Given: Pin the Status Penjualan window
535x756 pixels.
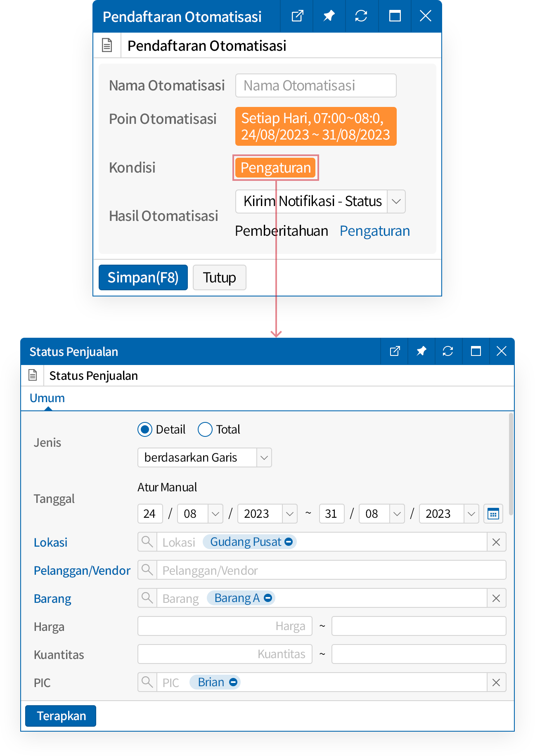Looking at the screenshot, I should point(421,351).
